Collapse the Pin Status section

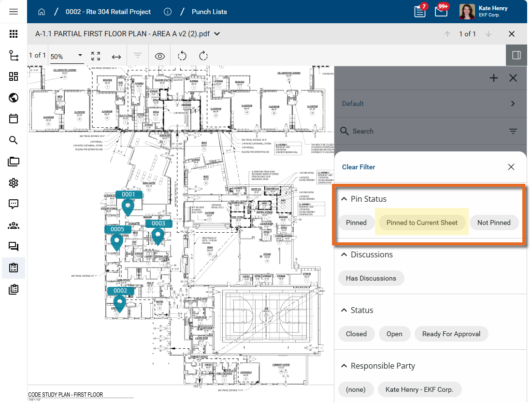[344, 199]
